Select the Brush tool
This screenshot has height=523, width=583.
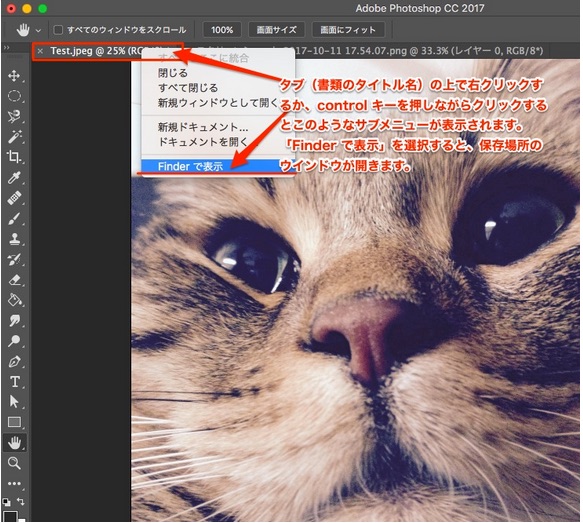pos(14,218)
